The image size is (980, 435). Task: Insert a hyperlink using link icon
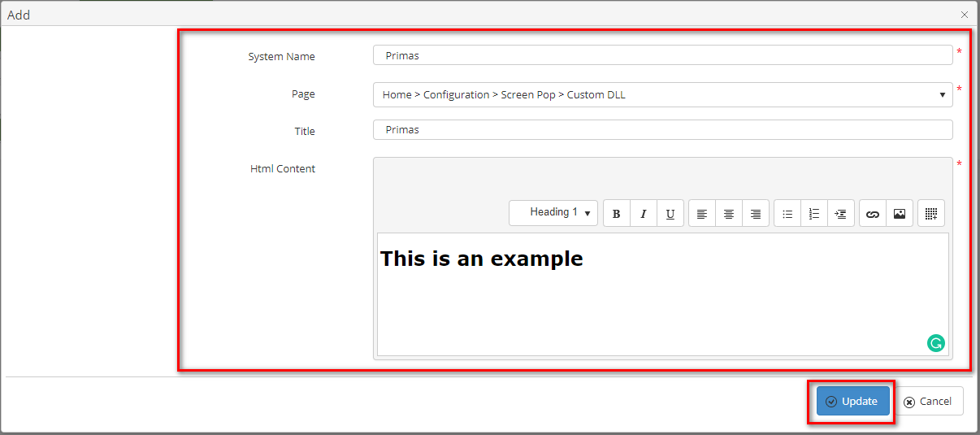tap(873, 214)
